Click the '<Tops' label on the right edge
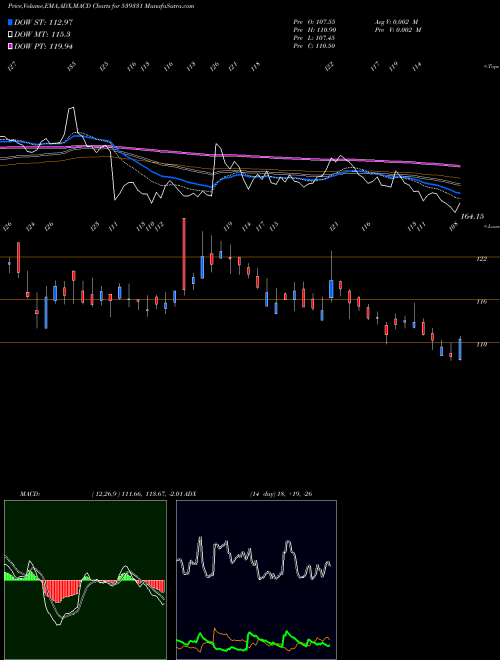This screenshot has height=660, width=500. point(492,67)
